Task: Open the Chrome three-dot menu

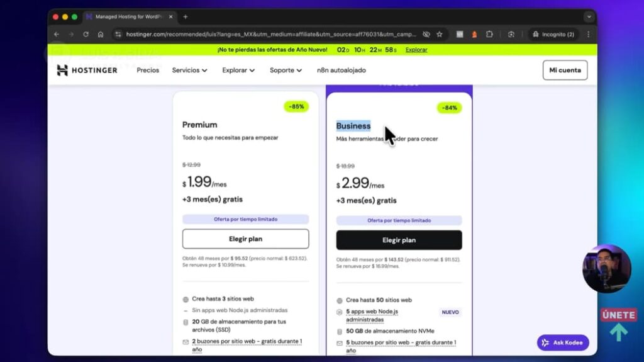Action: pyautogui.click(x=588, y=35)
